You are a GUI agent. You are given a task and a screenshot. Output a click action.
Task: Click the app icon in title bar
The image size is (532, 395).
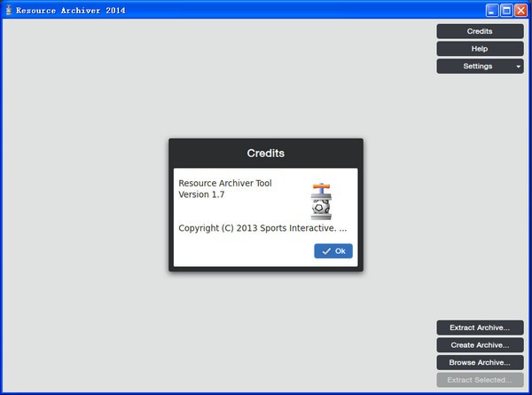click(9, 10)
